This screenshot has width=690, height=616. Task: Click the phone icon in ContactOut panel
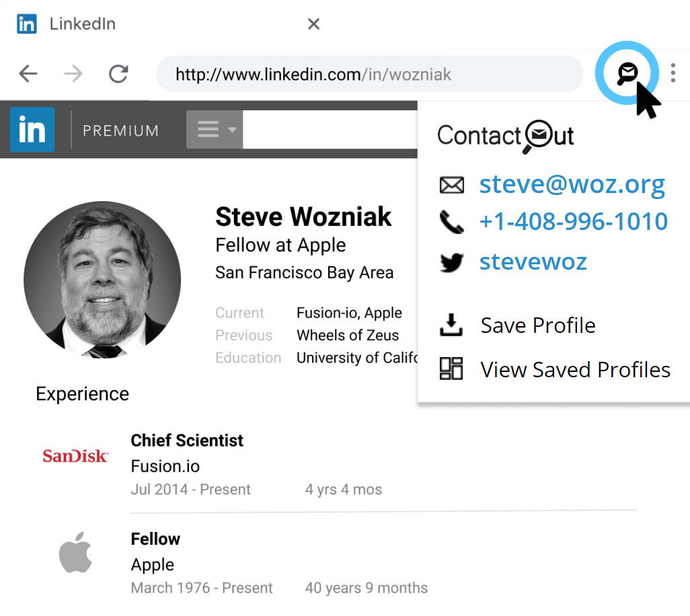(451, 222)
